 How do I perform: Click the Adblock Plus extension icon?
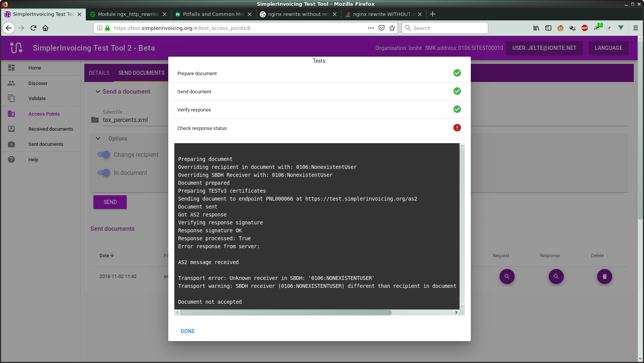(585, 28)
